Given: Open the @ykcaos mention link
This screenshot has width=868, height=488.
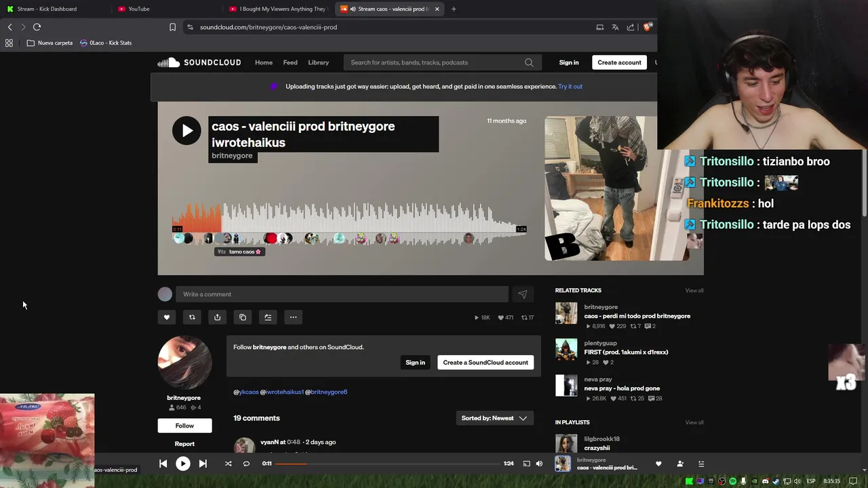Looking at the screenshot, I should [x=246, y=392].
